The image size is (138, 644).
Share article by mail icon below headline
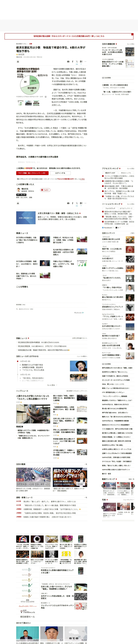tap(68, 62)
